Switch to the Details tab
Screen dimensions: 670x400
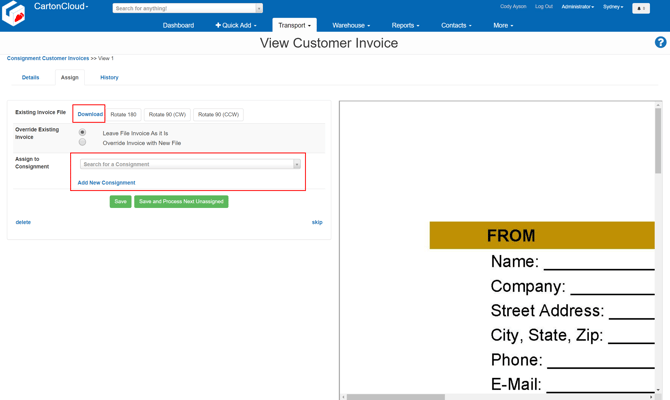(30, 77)
